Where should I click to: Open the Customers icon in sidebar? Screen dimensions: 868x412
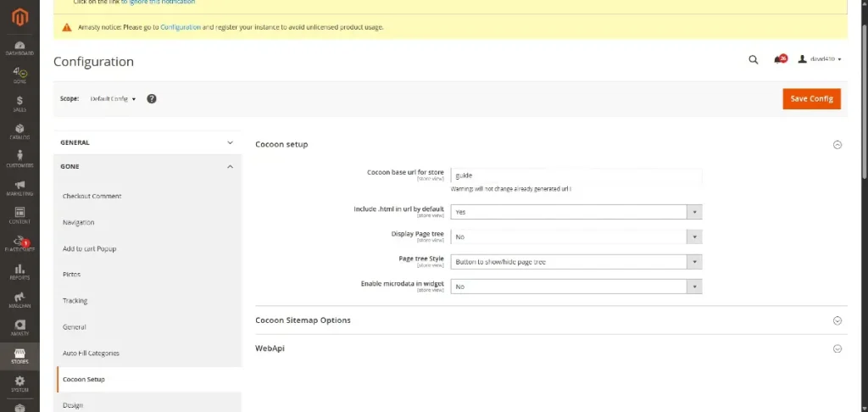pos(19,159)
